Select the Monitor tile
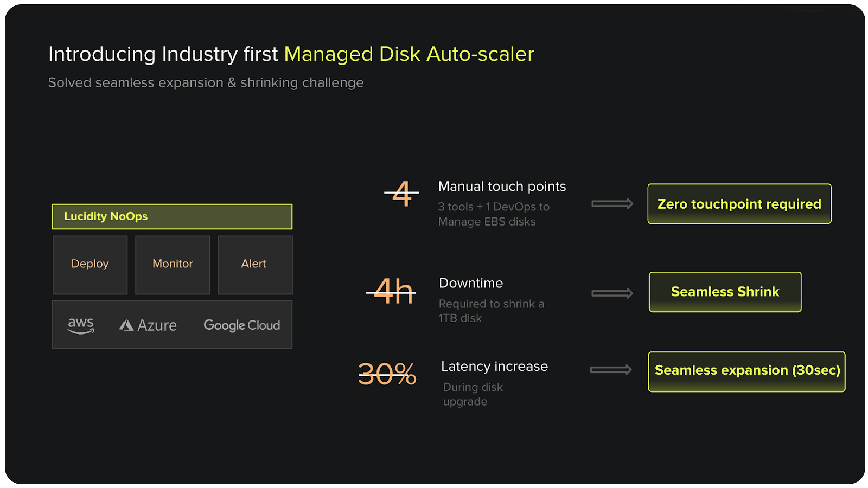Image resolution: width=868 pixels, height=488 pixels. pos(172,265)
